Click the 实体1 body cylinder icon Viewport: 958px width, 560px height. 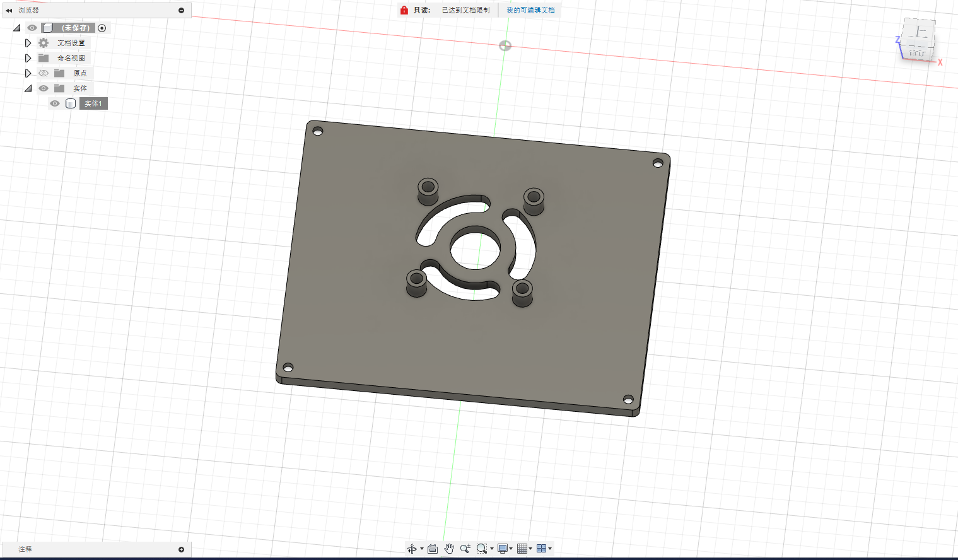coord(71,103)
